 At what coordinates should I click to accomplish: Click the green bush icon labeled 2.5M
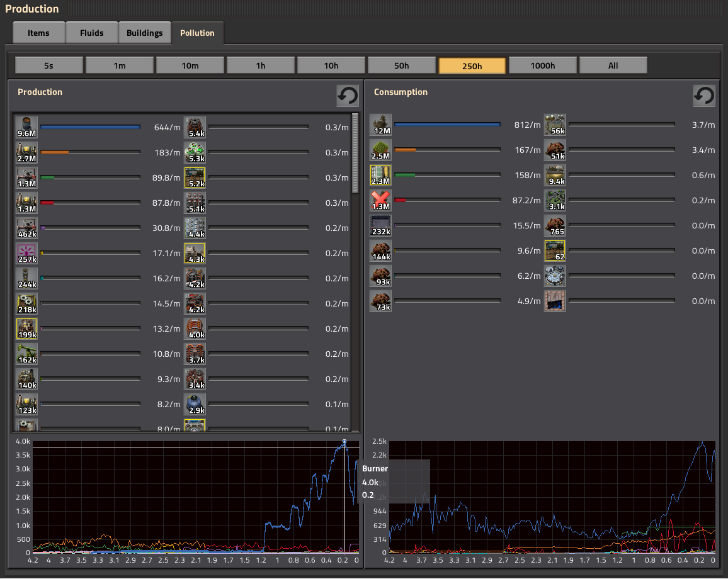tap(381, 150)
